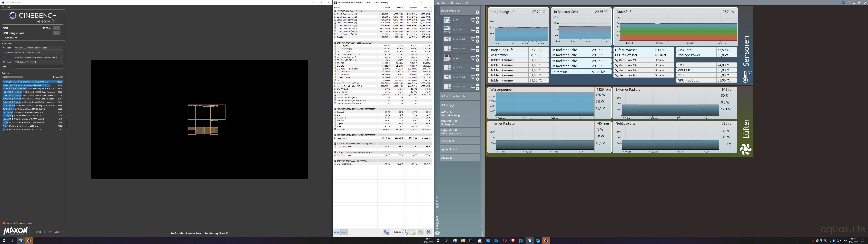
Task: Toggle the CPU (Single Core) test checkbox
Action: pos(62,33)
